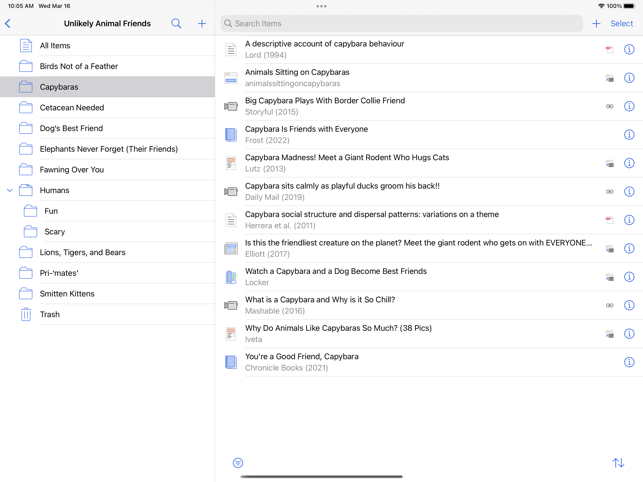
Task: Tap the three-dot multitasking menu at top
Action: 321,6
